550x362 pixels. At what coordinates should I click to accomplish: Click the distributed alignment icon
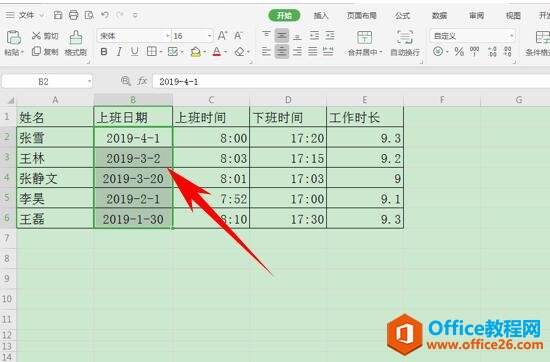click(328, 52)
